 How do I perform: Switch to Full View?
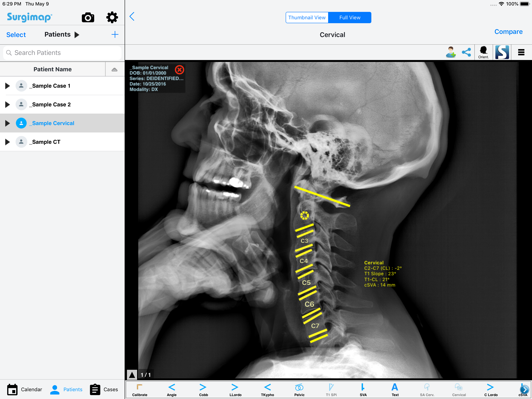[350, 18]
